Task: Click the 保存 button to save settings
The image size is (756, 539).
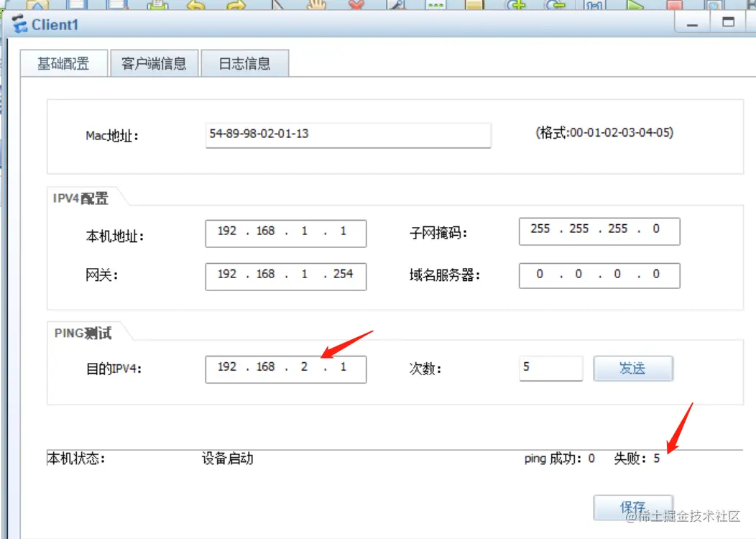Action: [x=632, y=507]
